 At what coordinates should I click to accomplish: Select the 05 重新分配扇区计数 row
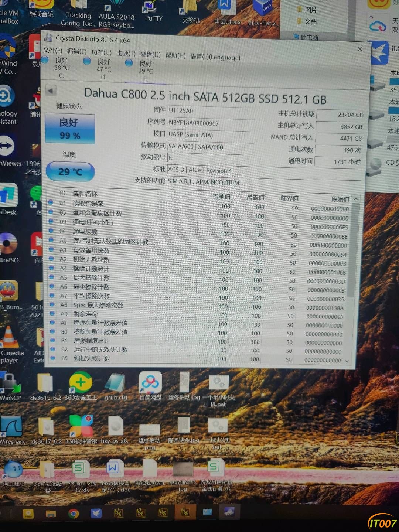(x=199, y=215)
